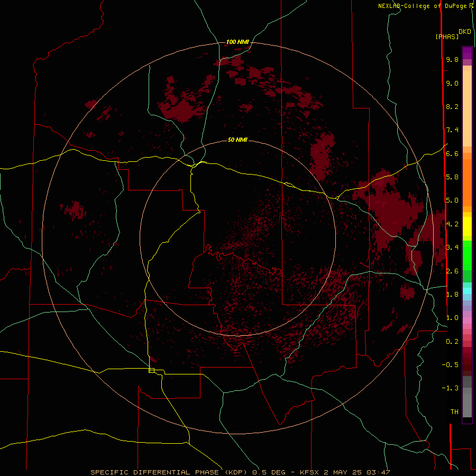Click the -0.5 legend value
Screen dimensions: 476x476
point(450,365)
